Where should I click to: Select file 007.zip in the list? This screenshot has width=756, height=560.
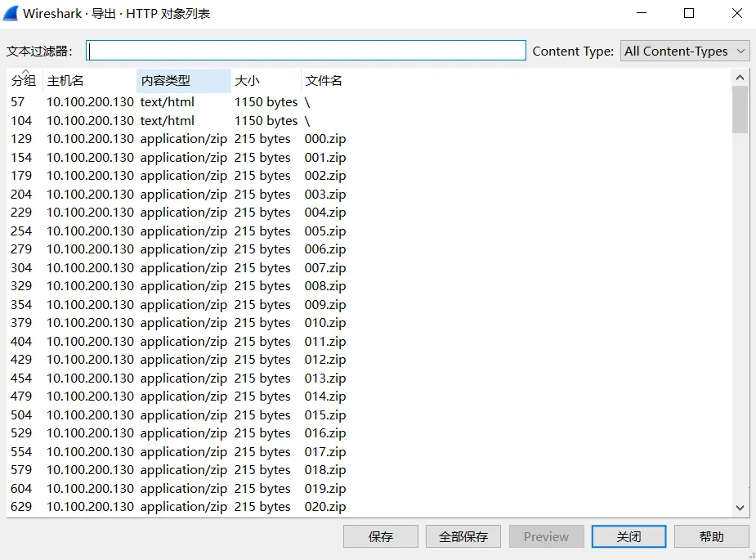(x=325, y=267)
